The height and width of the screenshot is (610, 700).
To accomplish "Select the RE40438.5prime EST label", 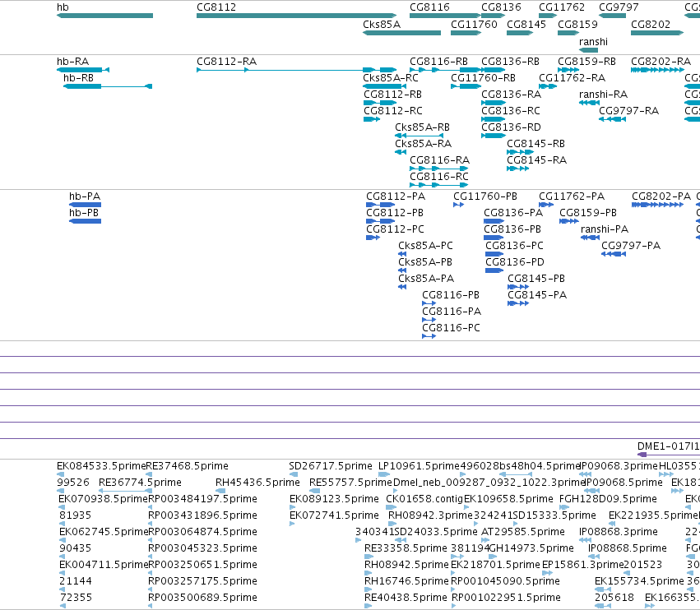I will click(406, 598).
